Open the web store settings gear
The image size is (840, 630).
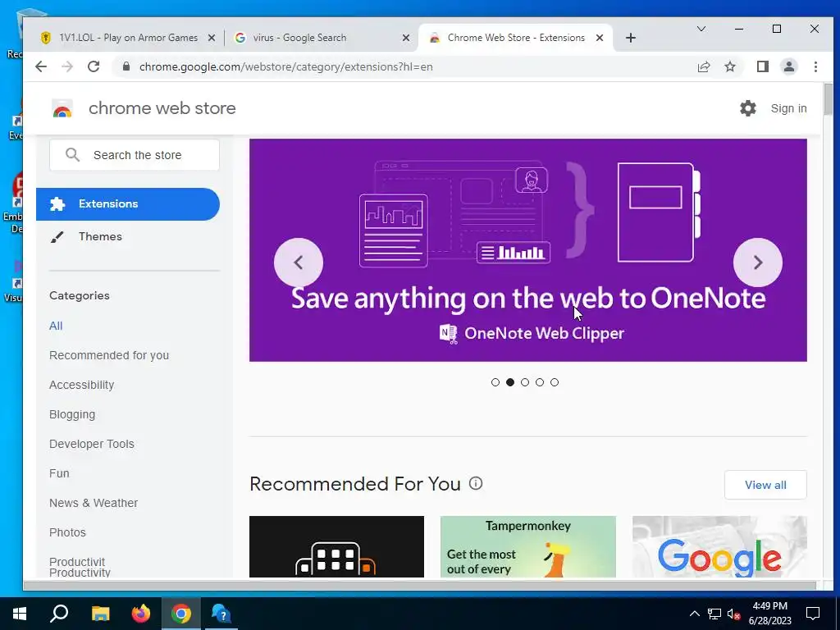pyautogui.click(x=748, y=108)
